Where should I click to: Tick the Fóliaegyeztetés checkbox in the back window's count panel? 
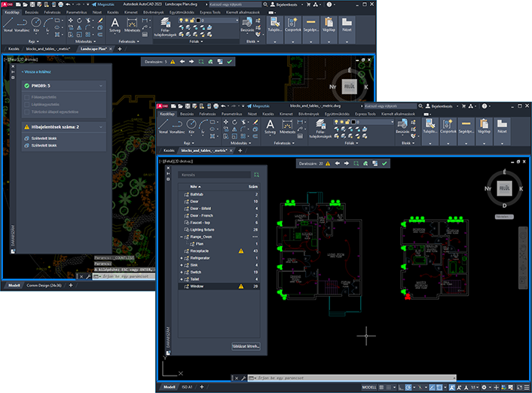[x=27, y=97]
